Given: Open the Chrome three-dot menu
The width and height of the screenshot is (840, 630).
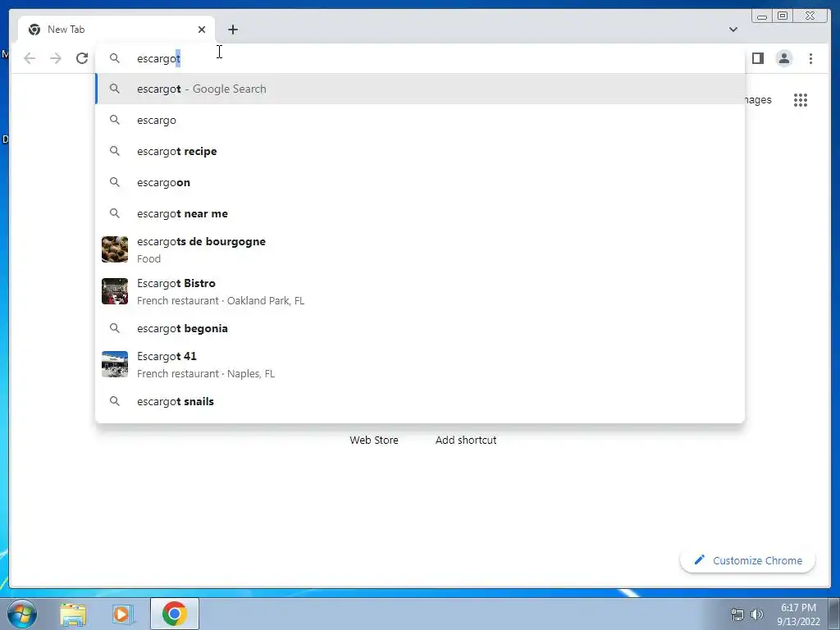Looking at the screenshot, I should tap(810, 58).
